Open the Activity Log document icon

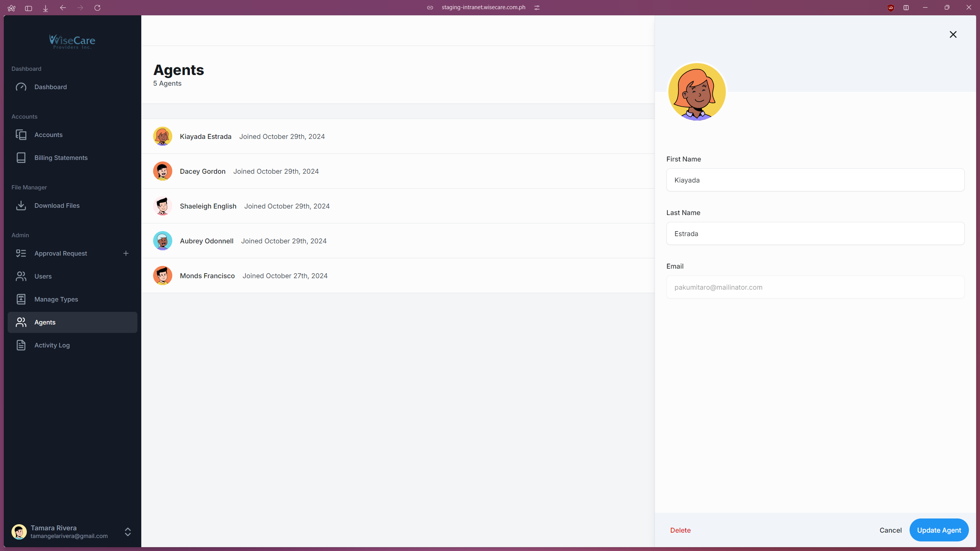tap(21, 345)
